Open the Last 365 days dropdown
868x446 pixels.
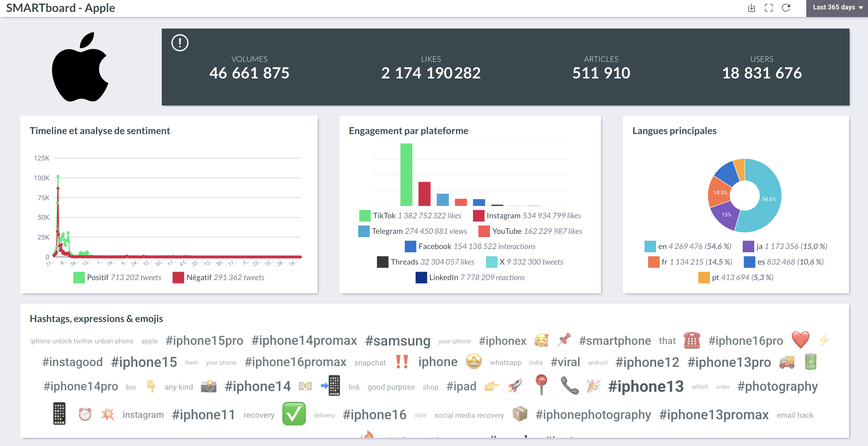coord(837,8)
